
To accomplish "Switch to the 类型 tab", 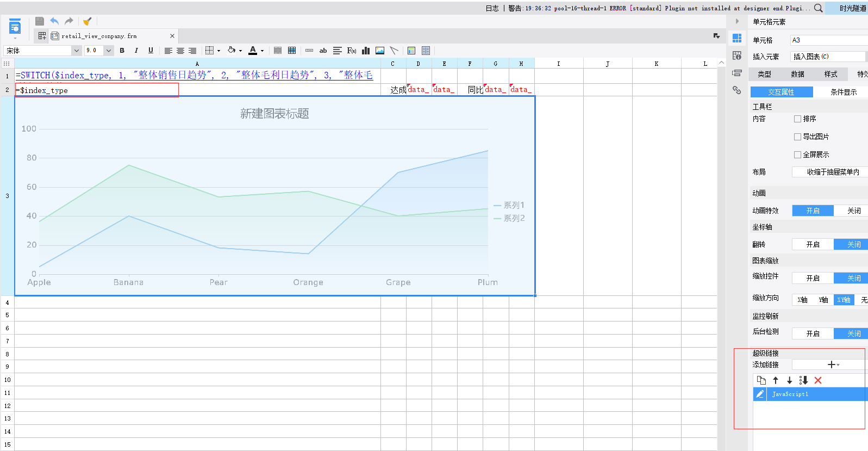I will 764,74.
